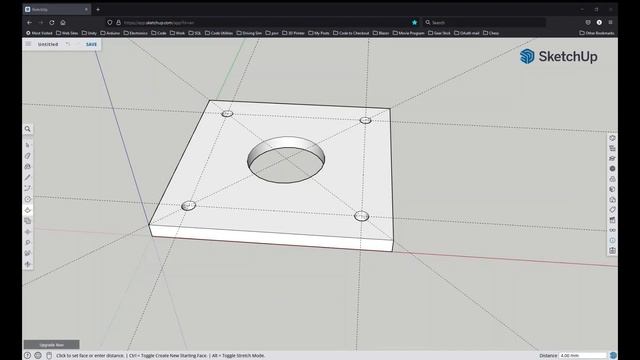Viewport: 640px width, 360px height.
Task: Open the dark filled circle panel icon
Action: point(612,169)
